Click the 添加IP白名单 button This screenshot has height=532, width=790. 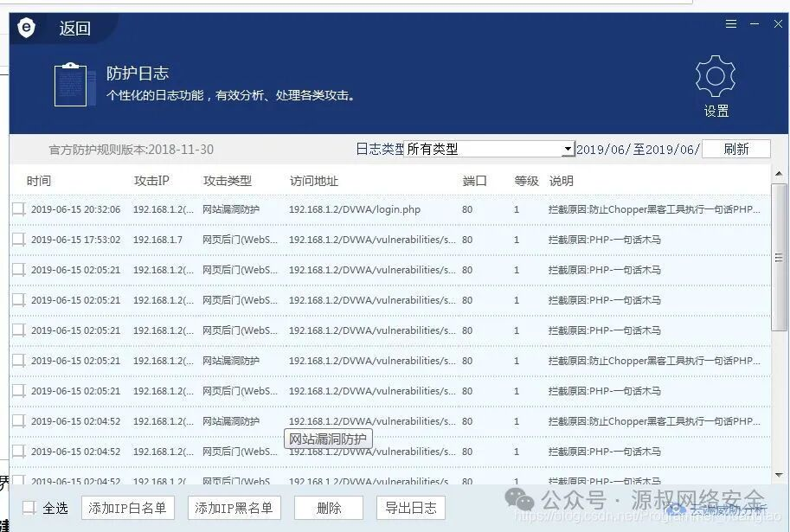point(127,508)
